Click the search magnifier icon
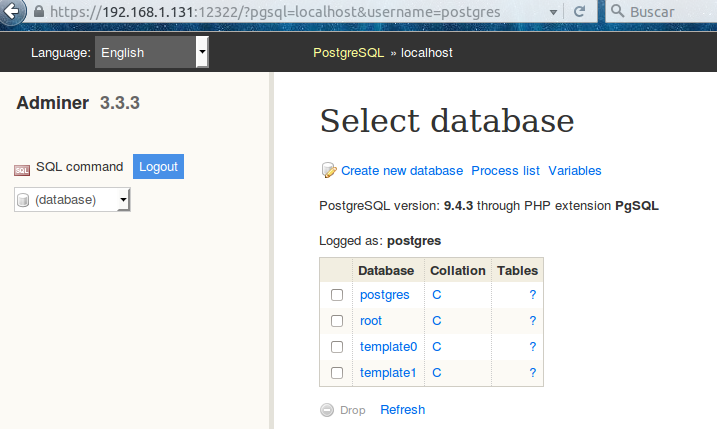 [x=618, y=12]
